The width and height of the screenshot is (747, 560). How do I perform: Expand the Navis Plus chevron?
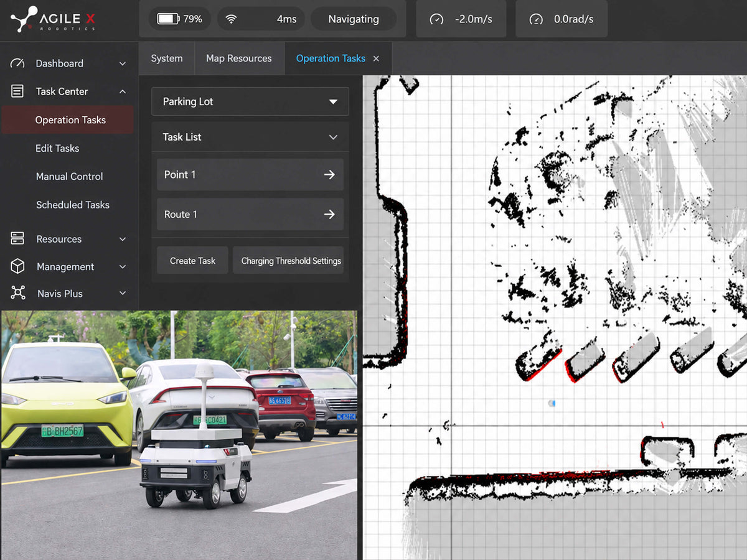(123, 293)
